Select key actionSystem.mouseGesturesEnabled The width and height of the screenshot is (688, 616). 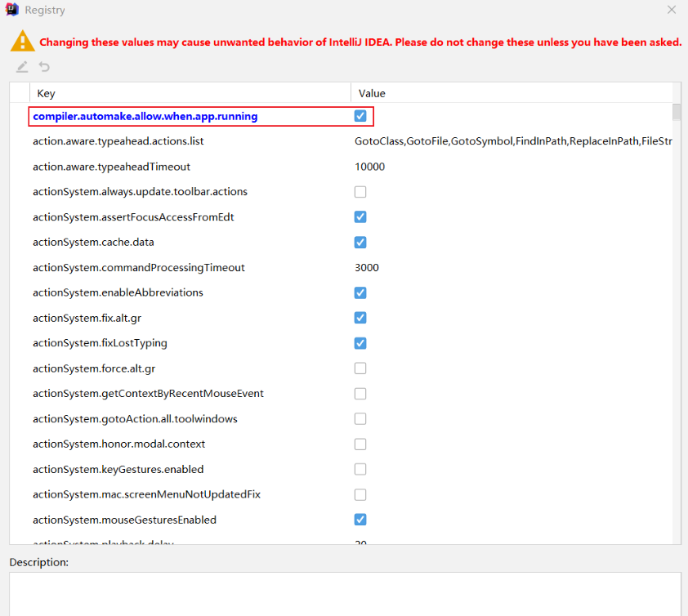coord(125,520)
